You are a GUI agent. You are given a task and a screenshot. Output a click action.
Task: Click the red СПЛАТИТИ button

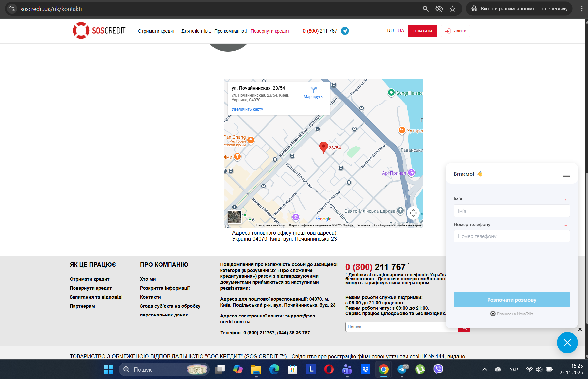pyautogui.click(x=422, y=31)
